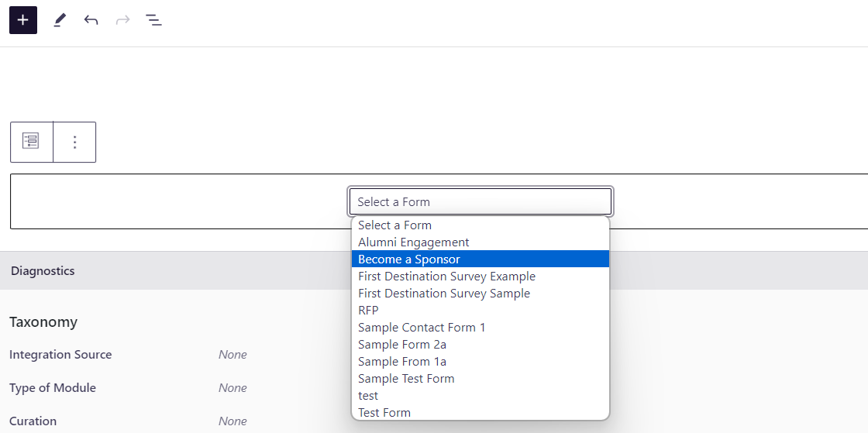Select Alumni Engagement from the list
868x433 pixels.
(414, 242)
